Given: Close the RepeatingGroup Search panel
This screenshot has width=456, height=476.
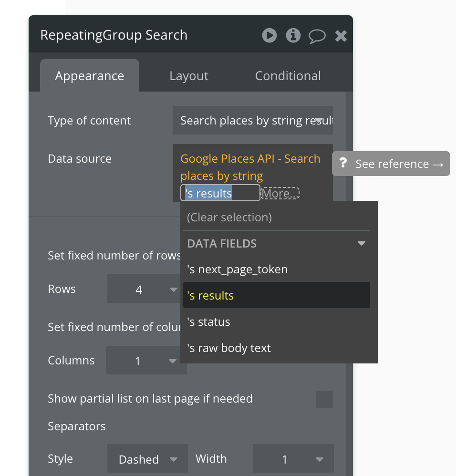Looking at the screenshot, I should point(341,36).
